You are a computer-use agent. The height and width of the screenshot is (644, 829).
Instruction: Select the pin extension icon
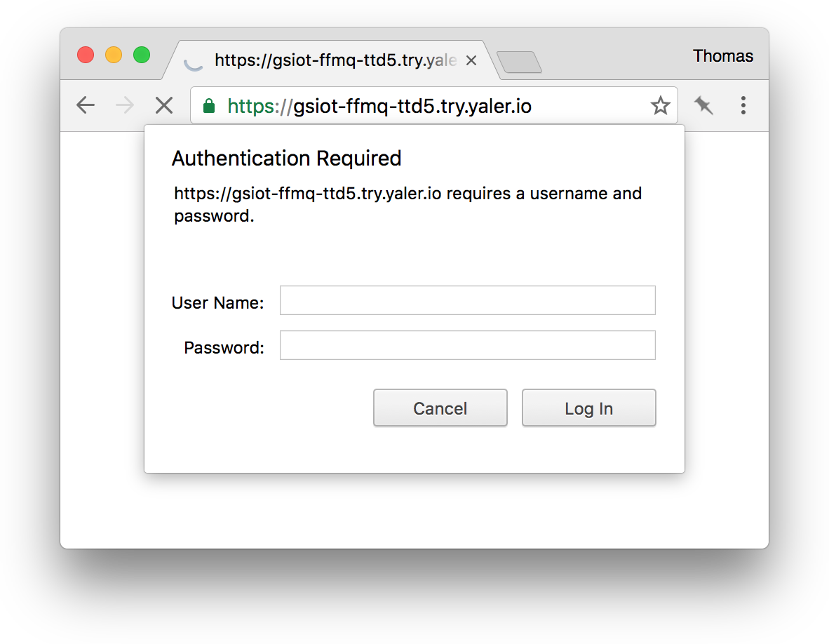click(703, 105)
